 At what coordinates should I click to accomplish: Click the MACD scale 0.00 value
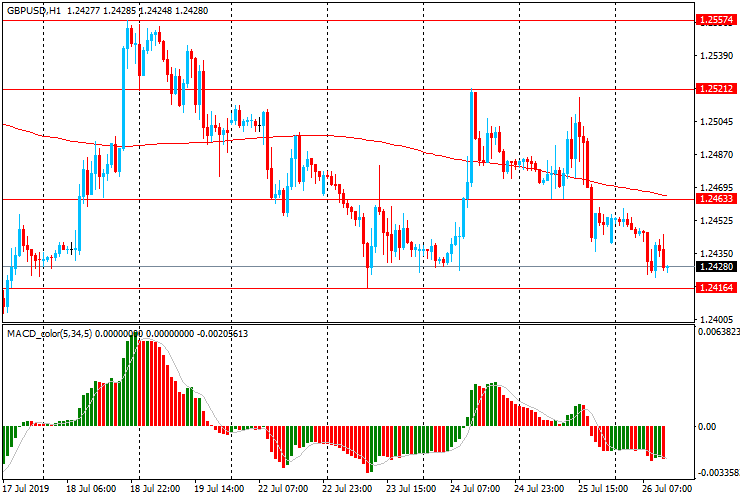[x=707, y=427]
